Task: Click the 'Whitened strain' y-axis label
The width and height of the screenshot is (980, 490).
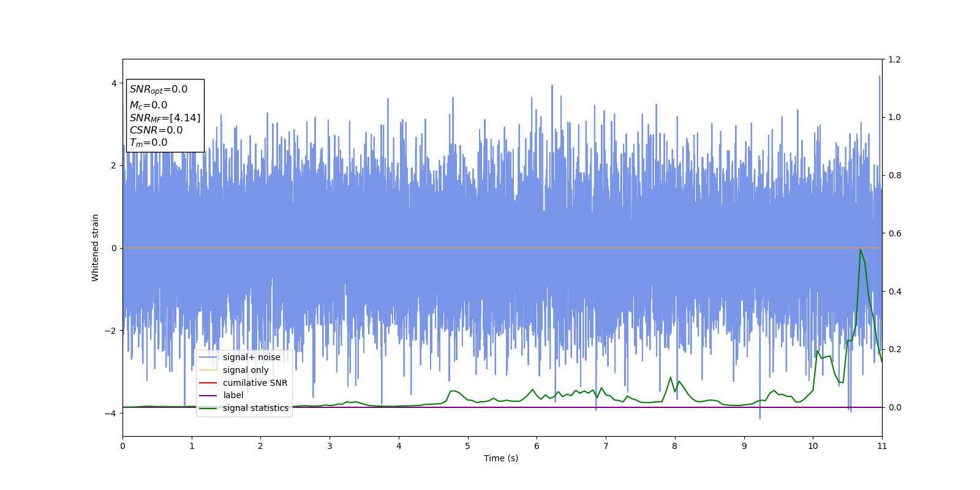Action: pyautogui.click(x=96, y=247)
